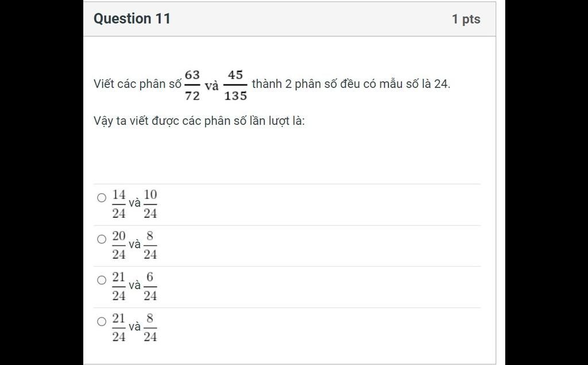
Task: Pick the radio option 21/24 và 6/24
Action: 102,280
